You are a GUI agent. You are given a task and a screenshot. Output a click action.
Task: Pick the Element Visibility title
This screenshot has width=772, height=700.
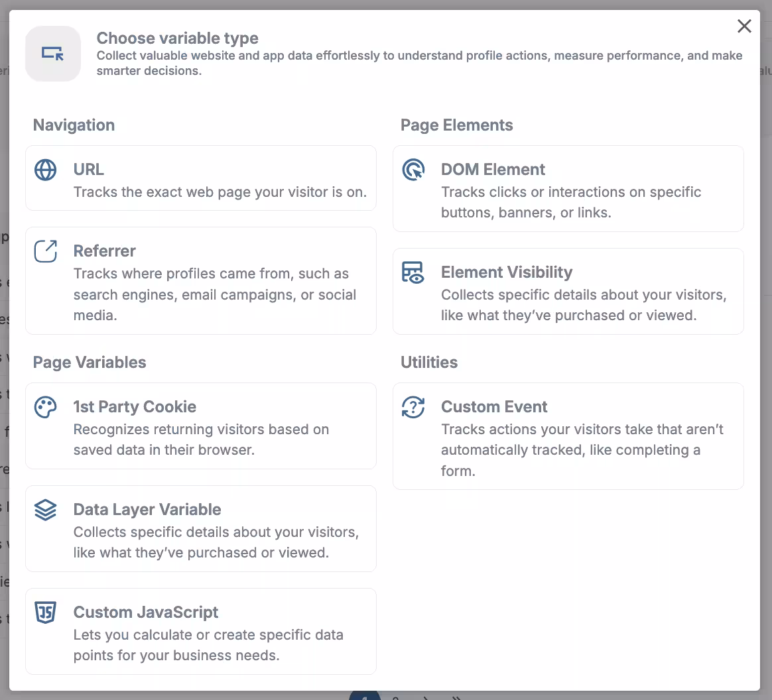[507, 272]
